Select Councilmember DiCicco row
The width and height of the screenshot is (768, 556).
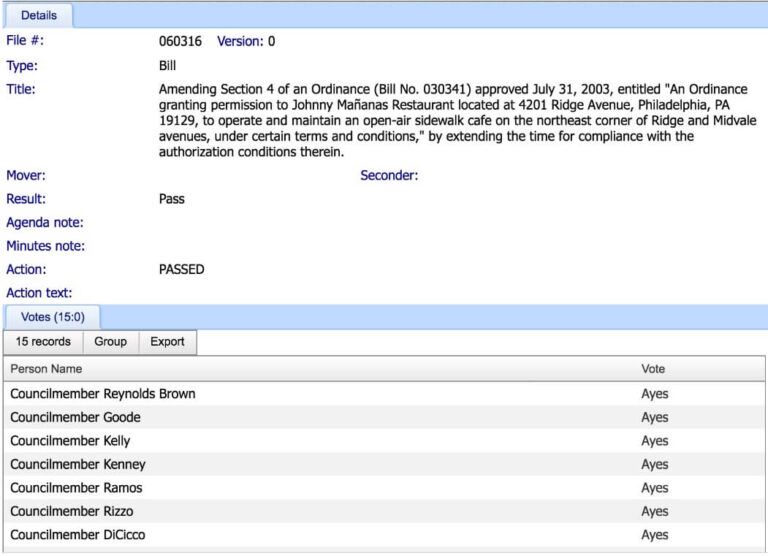384,535
